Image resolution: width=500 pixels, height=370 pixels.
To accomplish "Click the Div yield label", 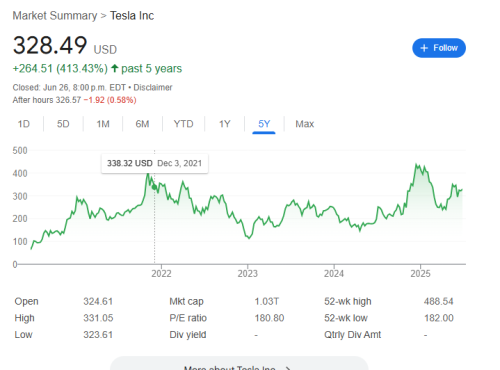I will [x=188, y=335].
